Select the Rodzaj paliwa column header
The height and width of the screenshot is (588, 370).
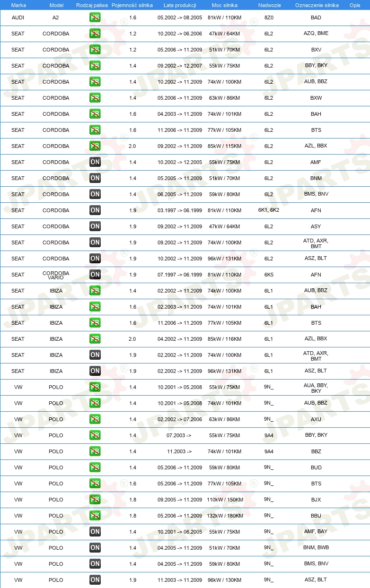(x=92, y=5)
